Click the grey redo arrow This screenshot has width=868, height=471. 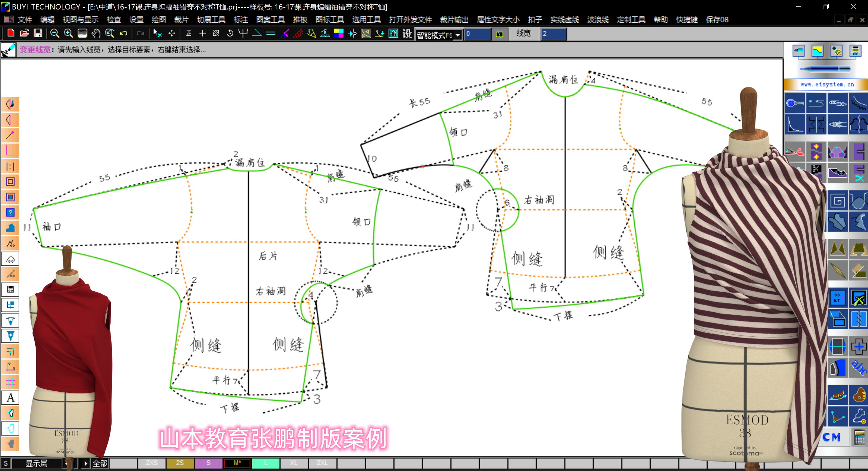[140, 33]
